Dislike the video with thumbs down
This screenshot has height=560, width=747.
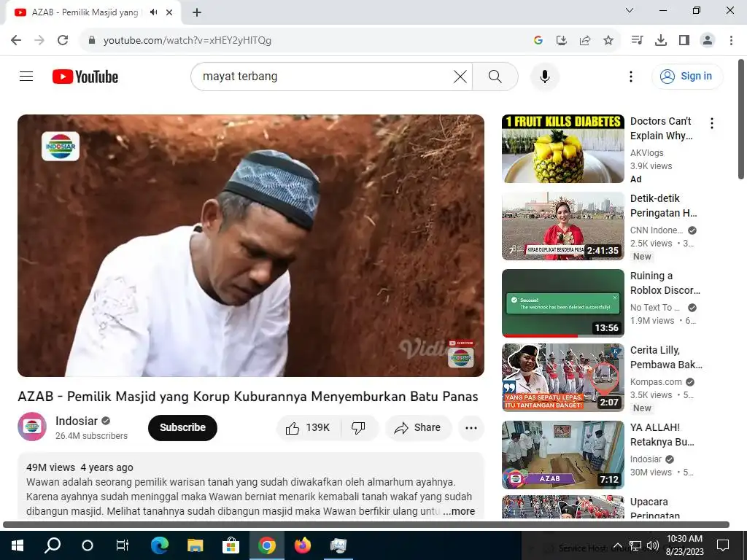[359, 427]
